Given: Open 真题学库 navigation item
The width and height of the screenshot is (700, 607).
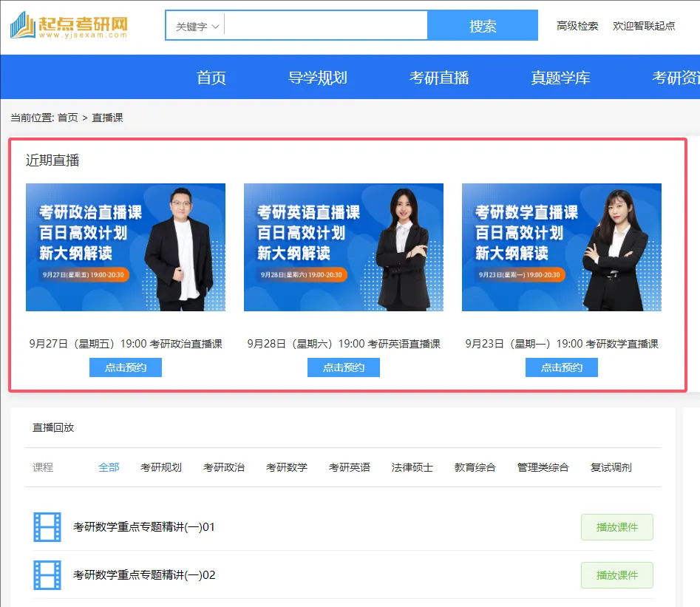Looking at the screenshot, I should [560, 78].
